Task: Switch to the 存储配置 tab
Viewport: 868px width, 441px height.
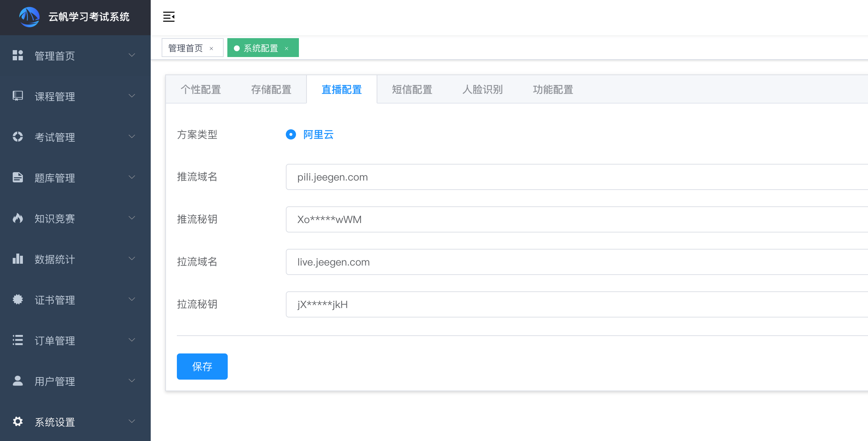Action: (271, 89)
